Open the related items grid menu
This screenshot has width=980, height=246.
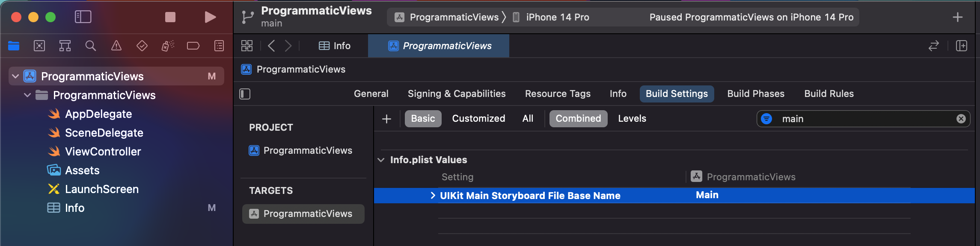click(x=247, y=46)
